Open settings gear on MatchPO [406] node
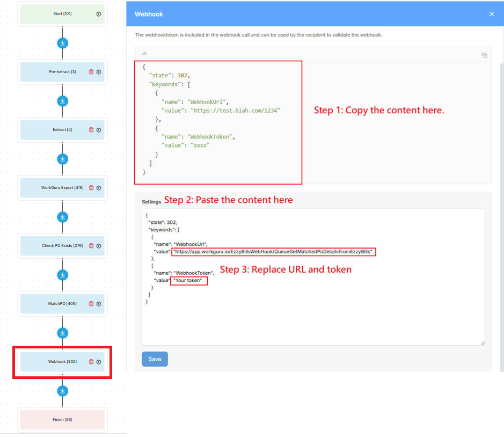Viewport: 504px width, 437px height. [x=99, y=304]
